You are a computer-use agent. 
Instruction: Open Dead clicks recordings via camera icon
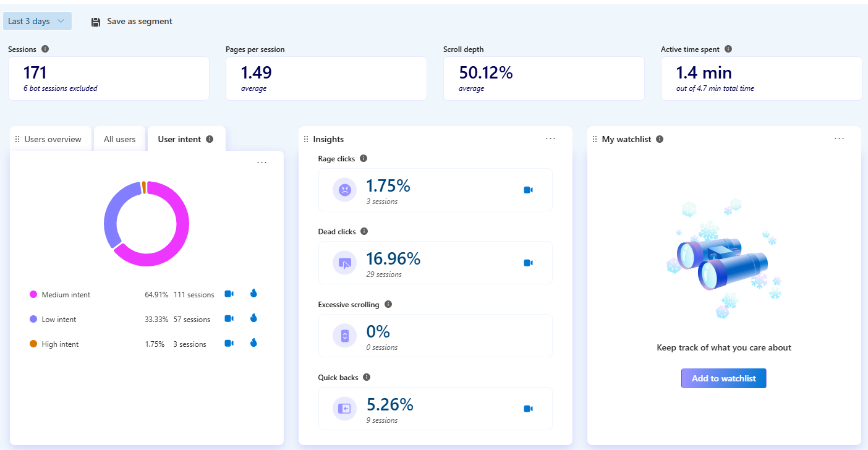click(528, 262)
